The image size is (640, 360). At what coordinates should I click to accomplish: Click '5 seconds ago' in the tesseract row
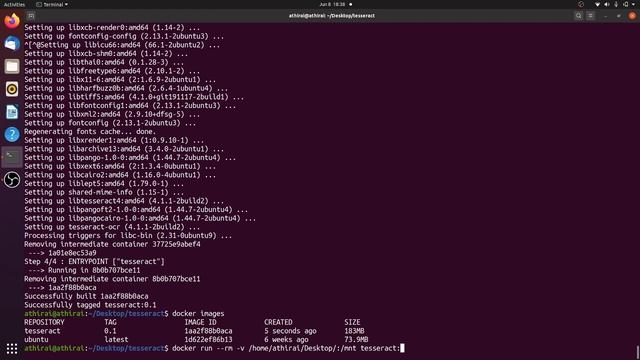(290, 331)
